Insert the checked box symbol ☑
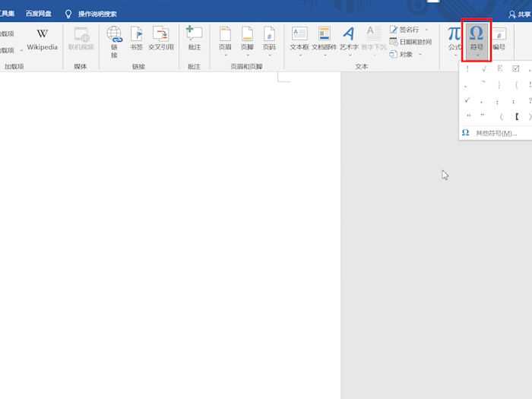 [516, 68]
